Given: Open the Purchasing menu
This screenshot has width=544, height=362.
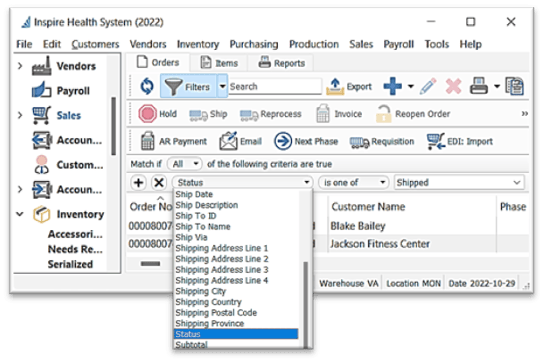Looking at the screenshot, I should pos(254,44).
